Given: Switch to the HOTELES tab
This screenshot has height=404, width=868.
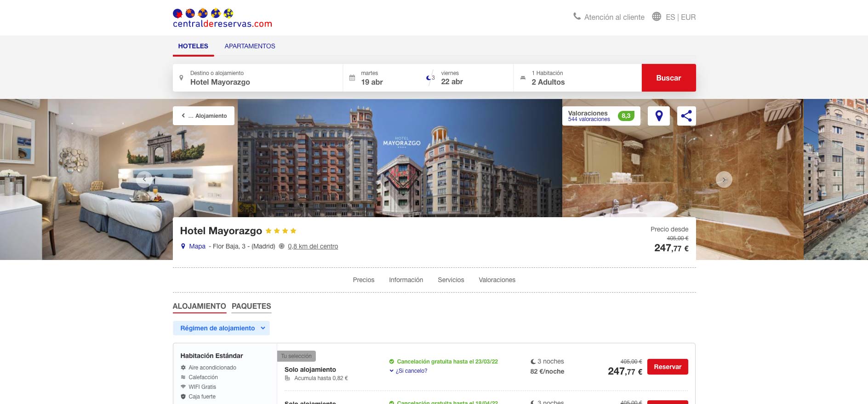Looking at the screenshot, I should point(193,46).
